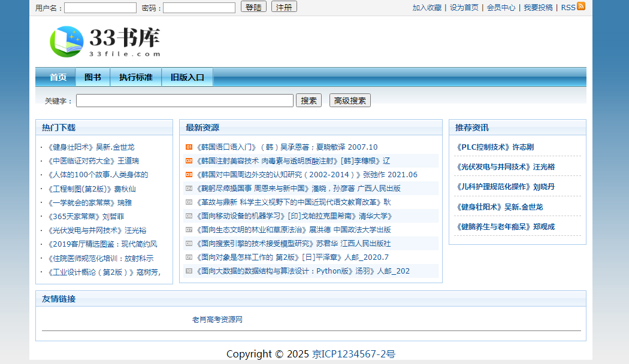The image size is (629, 364).
Task: Click the number 01 rank icon
Action: click(x=189, y=147)
